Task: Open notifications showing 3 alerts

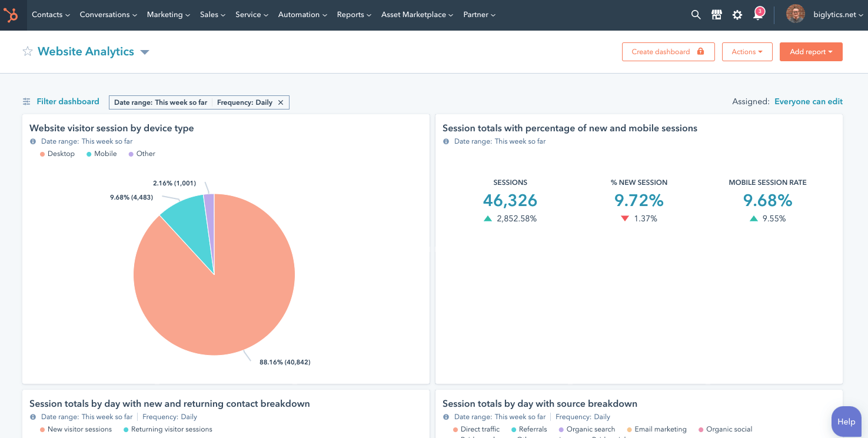Action: point(758,14)
